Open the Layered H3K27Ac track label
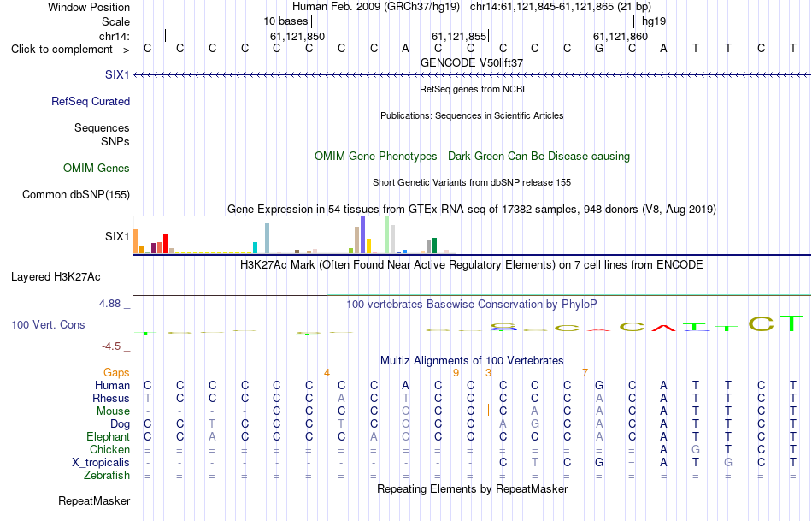The height and width of the screenshot is (521, 812). point(56,277)
